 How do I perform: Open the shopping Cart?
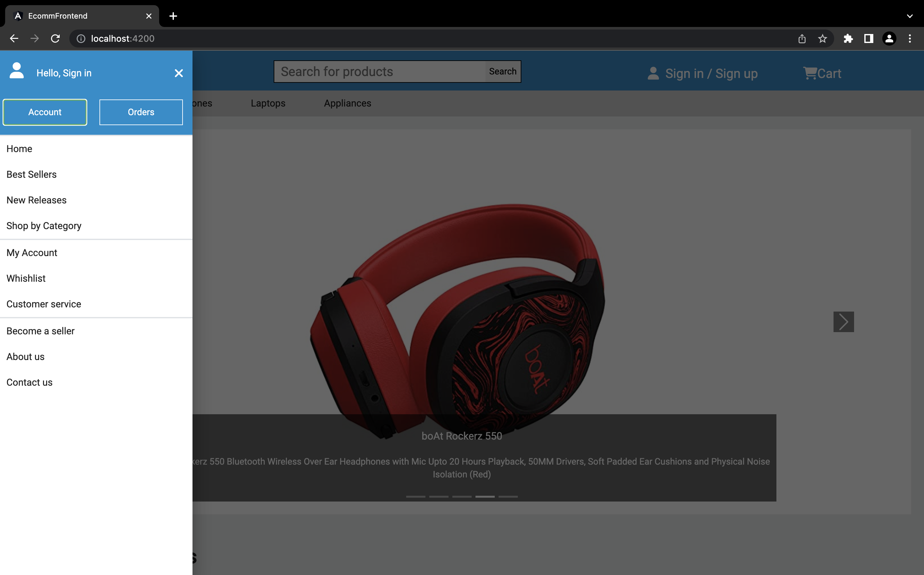(822, 73)
